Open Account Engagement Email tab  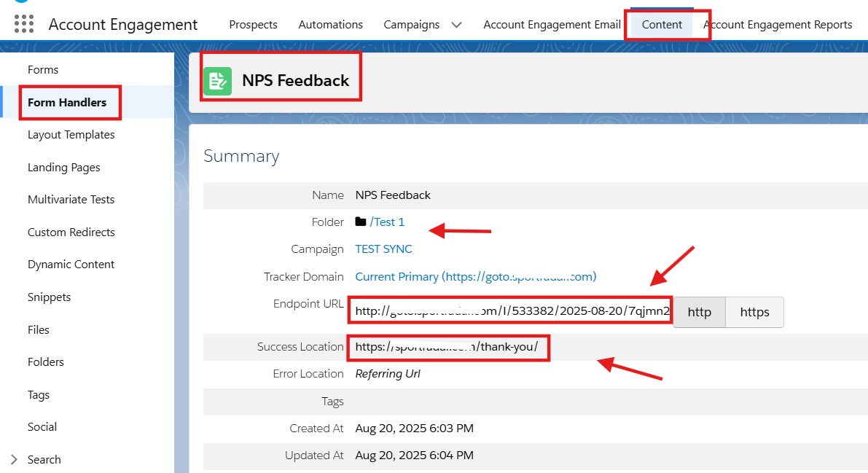pyautogui.click(x=552, y=25)
